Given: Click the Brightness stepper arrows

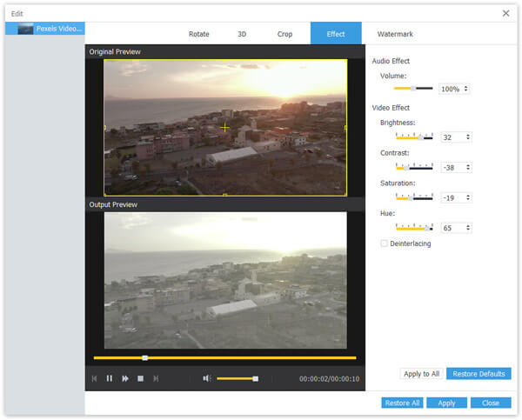Looking at the screenshot, I should pos(468,137).
